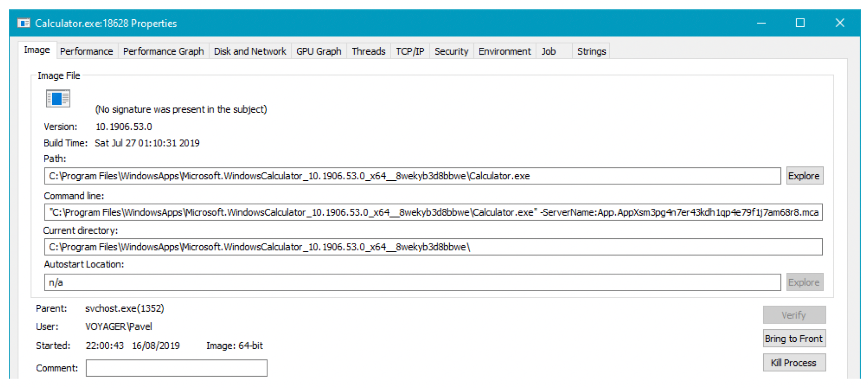Click version value 10.1906.53.0
This screenshot has width=868, height=388.
point(124,127)
